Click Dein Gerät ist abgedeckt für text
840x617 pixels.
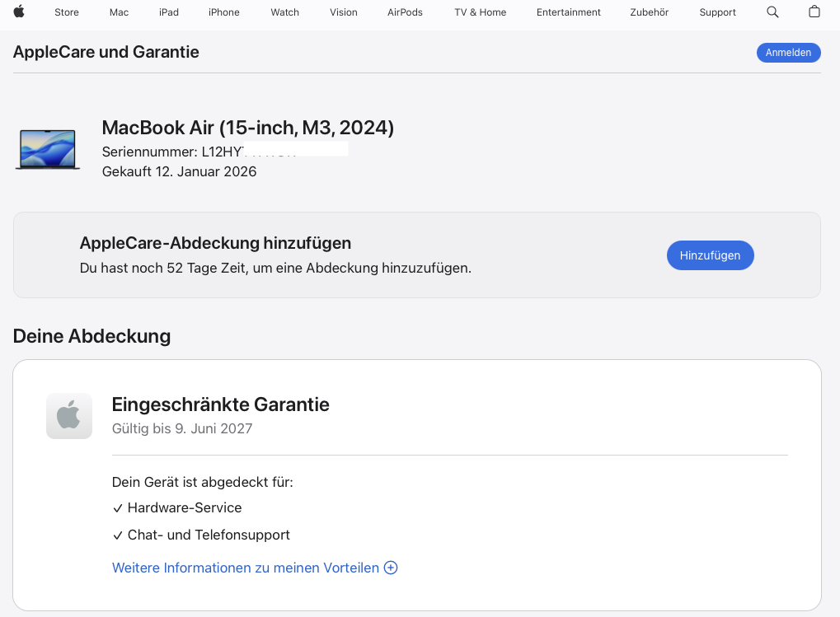tap(203, 482)
